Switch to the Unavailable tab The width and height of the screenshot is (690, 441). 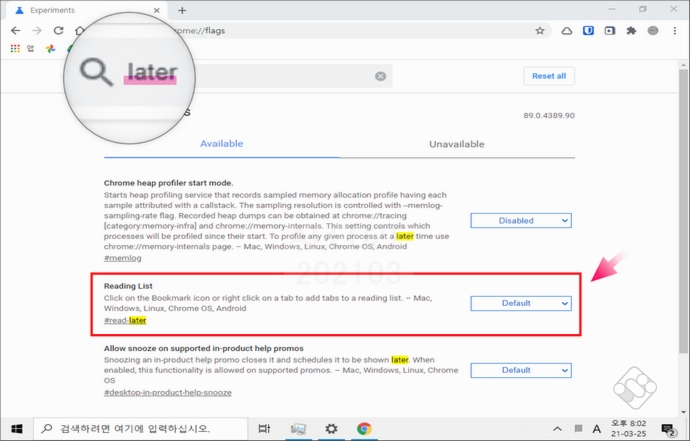pos(457,144)
